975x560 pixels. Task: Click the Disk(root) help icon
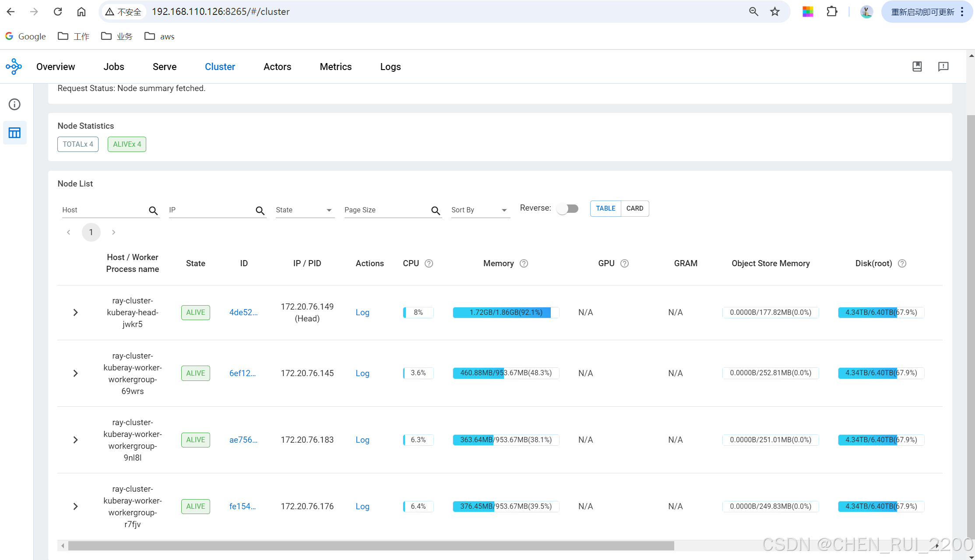click(x=902, y=263)
